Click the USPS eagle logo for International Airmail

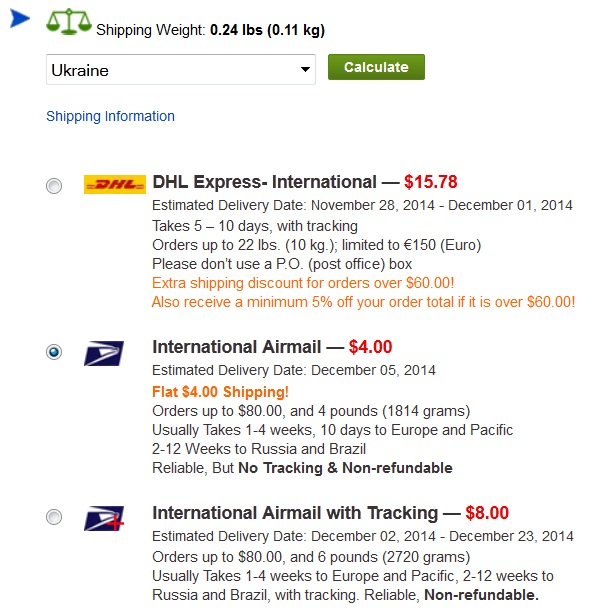104,353
